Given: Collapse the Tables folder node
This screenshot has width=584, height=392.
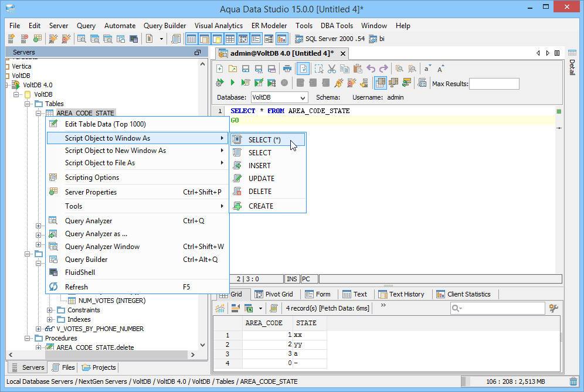Looking at the screenshot, I should (27, 104).
